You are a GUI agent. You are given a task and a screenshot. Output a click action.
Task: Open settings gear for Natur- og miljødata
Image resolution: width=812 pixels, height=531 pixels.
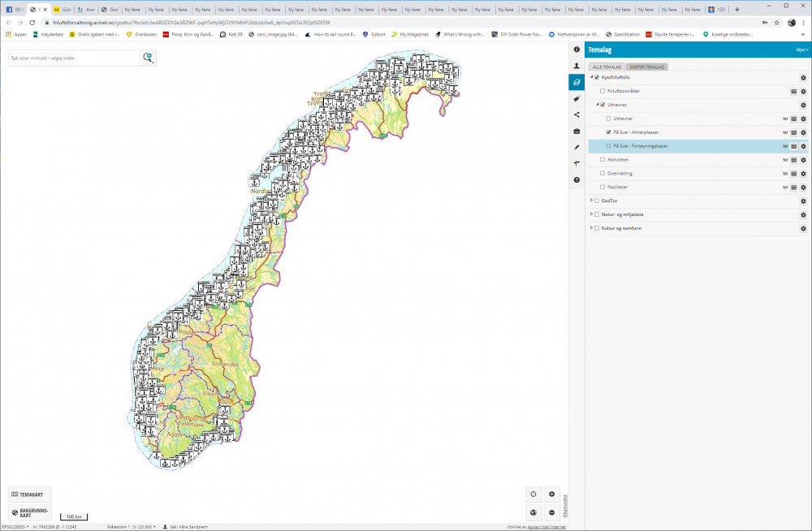[803, 214]
